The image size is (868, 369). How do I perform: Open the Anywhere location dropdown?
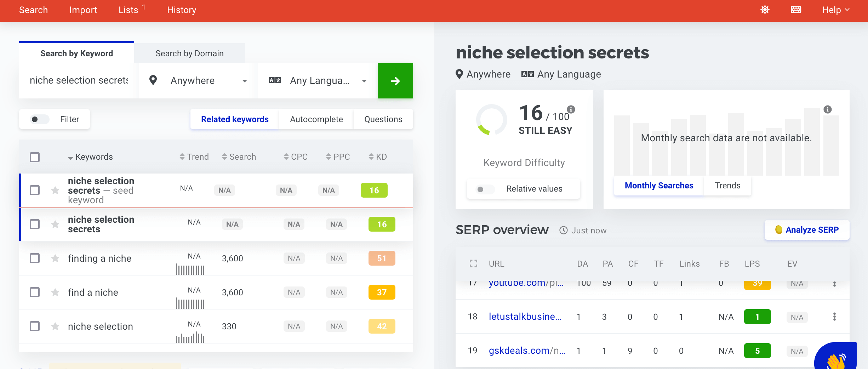[x=198, y=81]
